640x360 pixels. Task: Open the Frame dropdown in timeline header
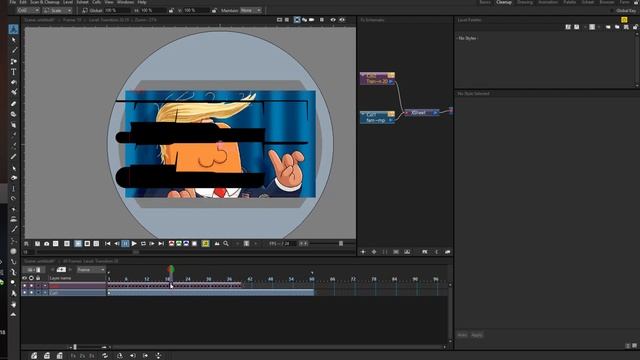click(x=91, y=269)
